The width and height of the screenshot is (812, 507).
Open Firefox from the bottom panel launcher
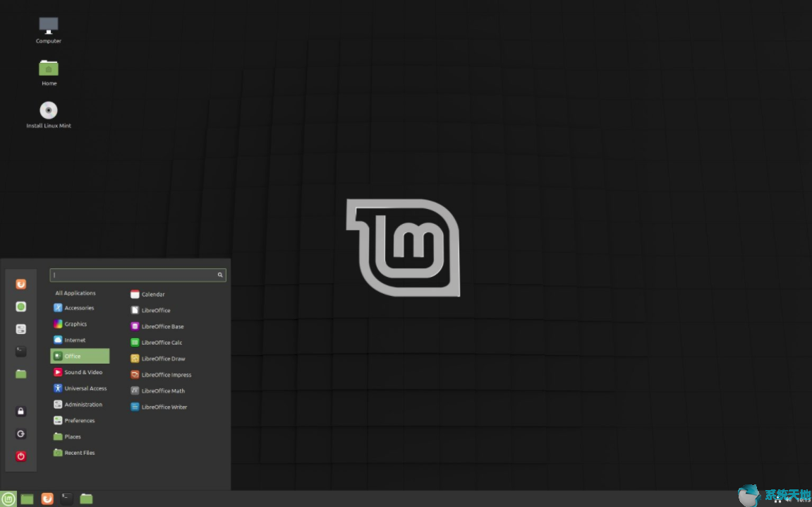[x=47, y=499]
